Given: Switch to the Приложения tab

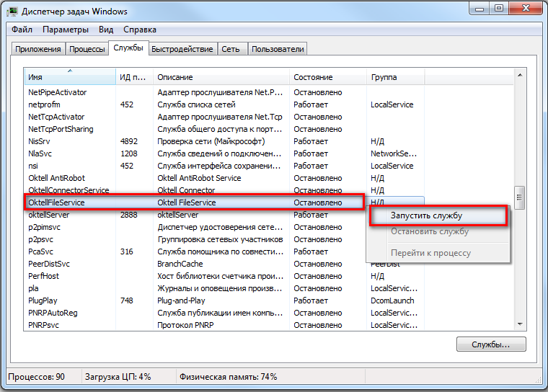Looking at the screenshot, I should [38, 49].
